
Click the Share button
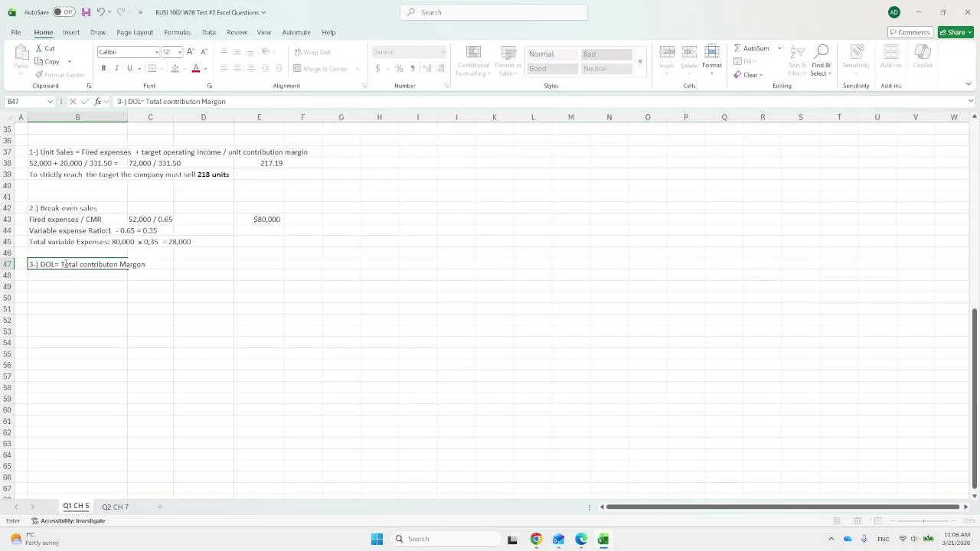tap(955, 32)
